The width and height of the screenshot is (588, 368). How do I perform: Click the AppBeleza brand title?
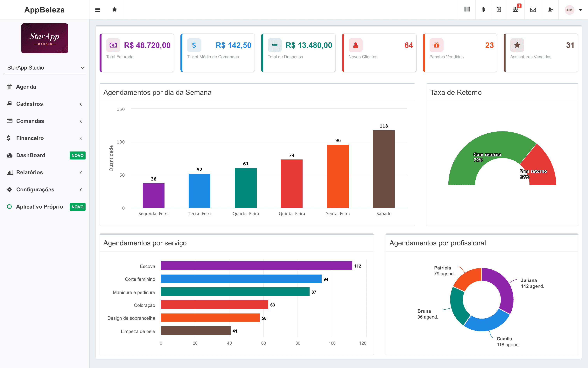[45, 10]
